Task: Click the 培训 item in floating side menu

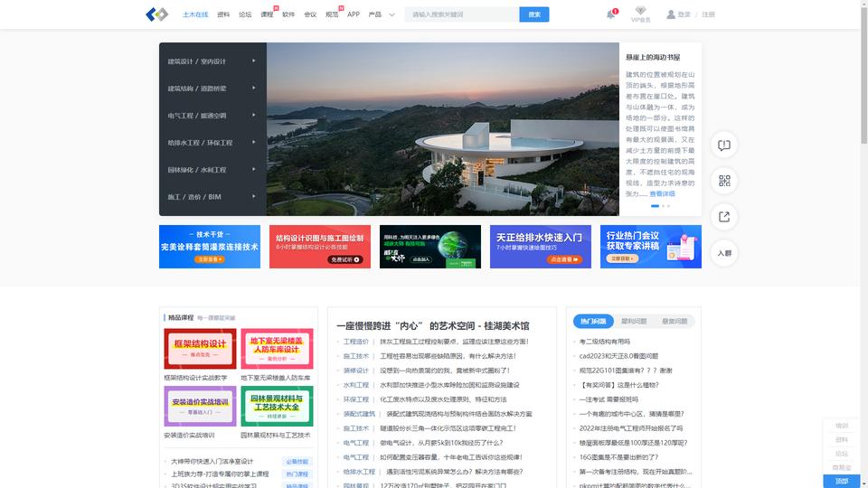Action: (x=842, y=426)
